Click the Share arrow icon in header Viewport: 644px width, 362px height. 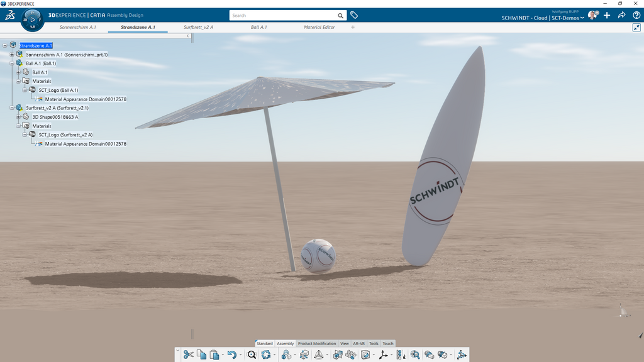tap(621, 15)
